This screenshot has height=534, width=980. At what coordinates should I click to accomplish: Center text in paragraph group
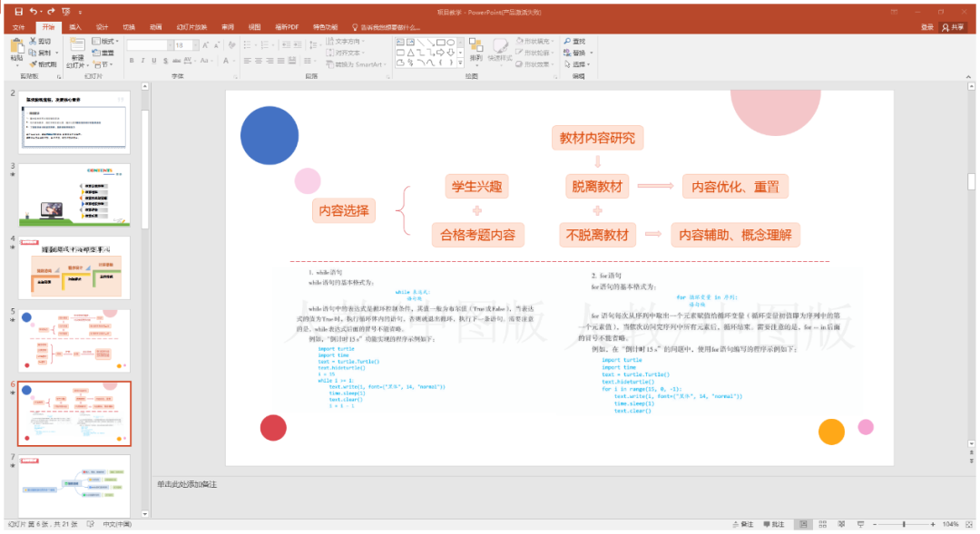tap(259, 61)
